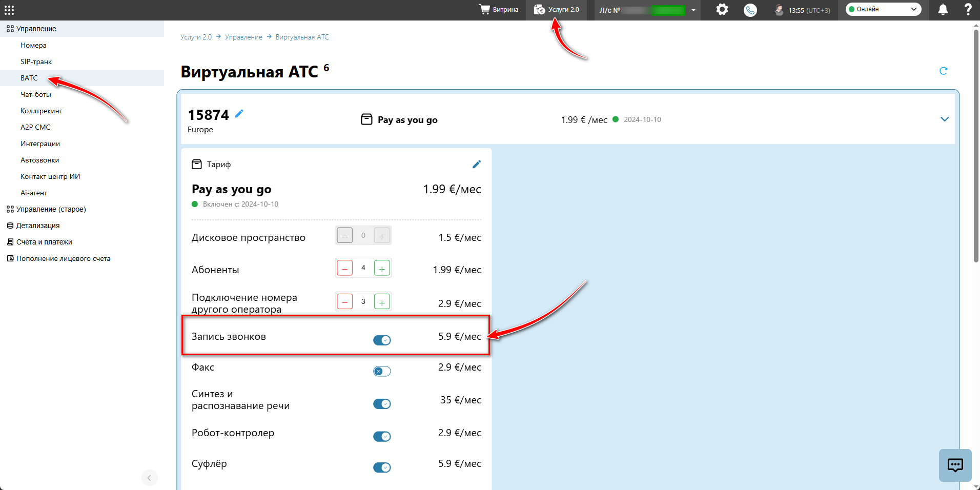980x490 pixels.
Task: Follow the Управление breadcrumb link
Action: tap(243, 37)
